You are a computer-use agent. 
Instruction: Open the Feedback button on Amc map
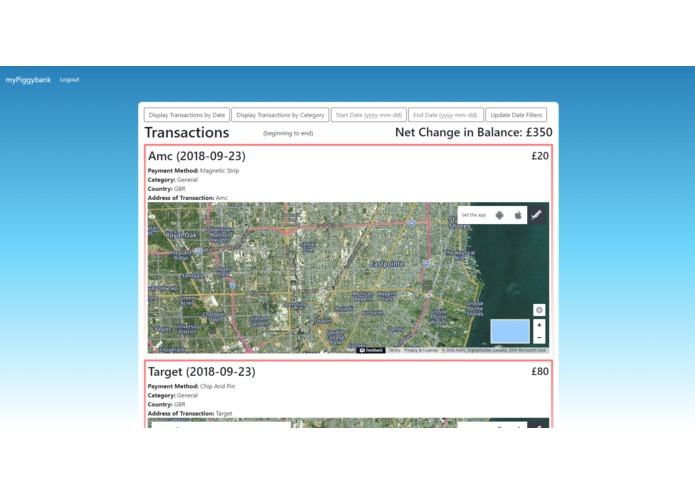tap(371, 350)
